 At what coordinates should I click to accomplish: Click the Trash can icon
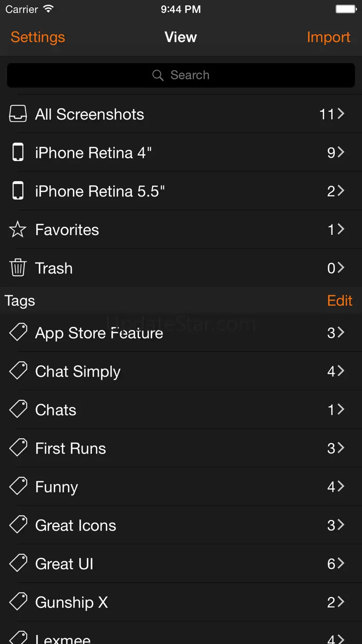(x=18, y=268)
